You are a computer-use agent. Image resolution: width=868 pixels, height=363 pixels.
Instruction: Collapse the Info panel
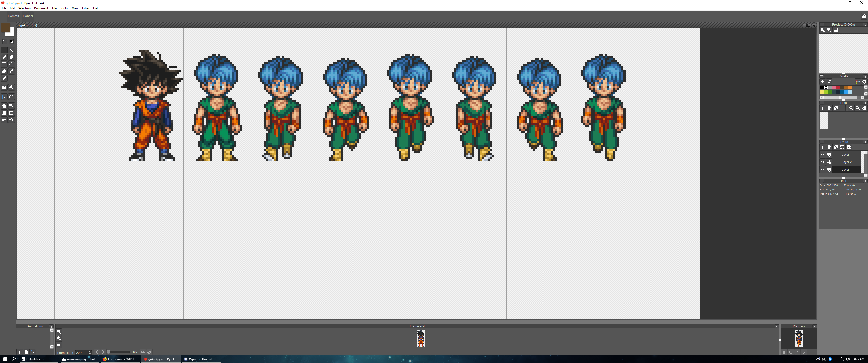[x=822, y=180]
